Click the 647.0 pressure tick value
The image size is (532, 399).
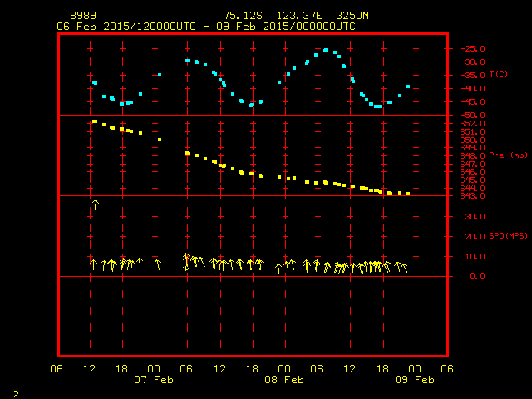[x=473, y=164]
